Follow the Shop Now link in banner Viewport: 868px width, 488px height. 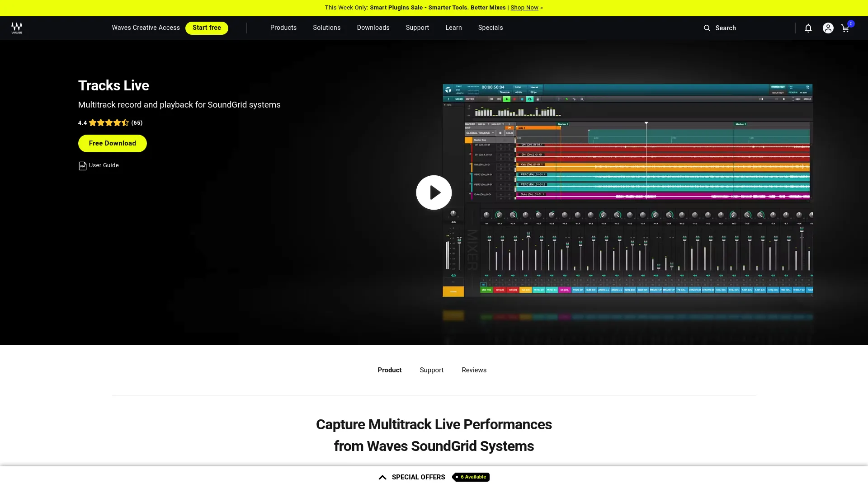[x=524, y=8]
